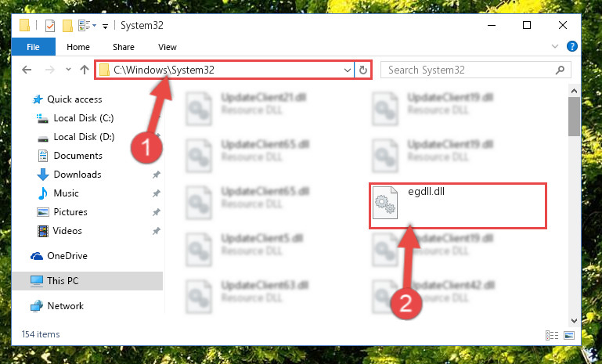602x364 pixels.
Task: Switch to large icons view layout
Action: click(x=569, y=335)
